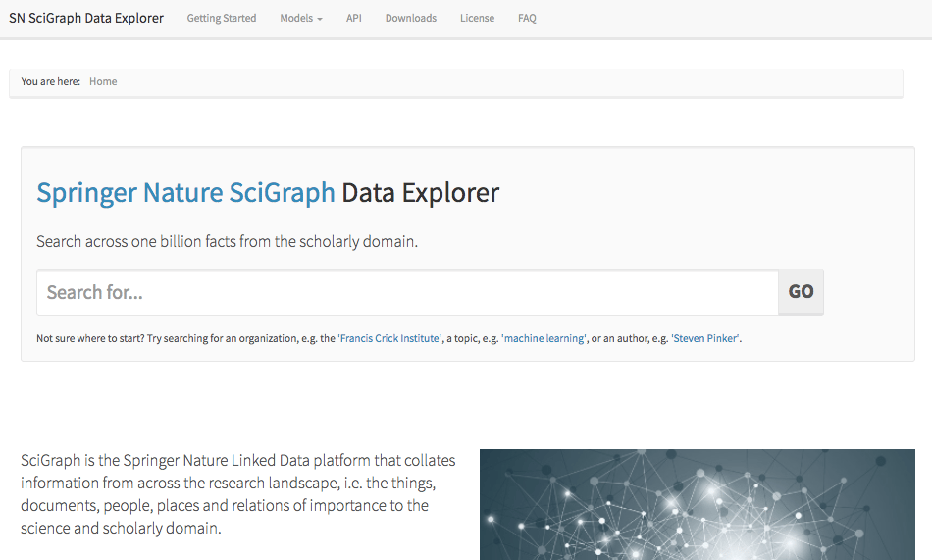Click the 'Data Explorer' heading text
The height and width of the screenshot is (560, 932).
click(x=420, y=192)
